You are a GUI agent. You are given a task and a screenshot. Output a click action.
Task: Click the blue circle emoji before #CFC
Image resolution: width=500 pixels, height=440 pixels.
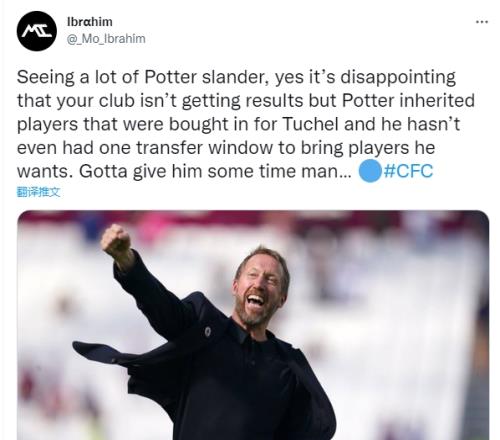pyautogui.click(x=370, y=171)
